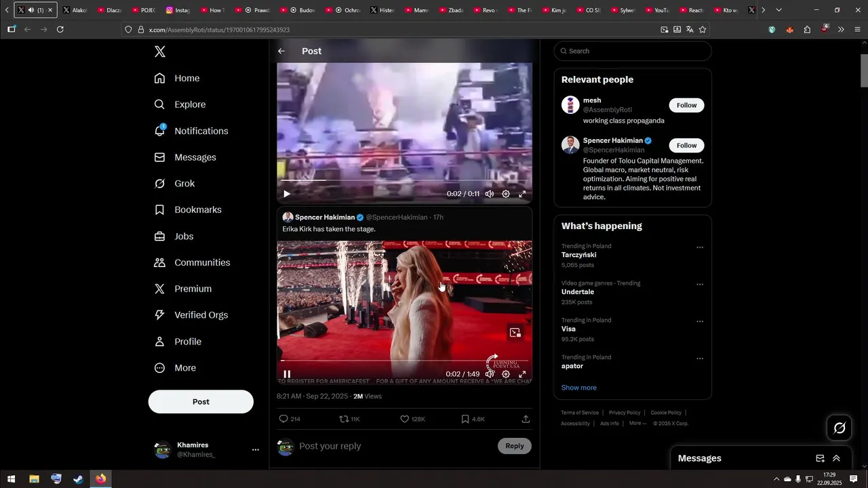This screenshot has width=868, height=488.
Task: Go to the Jobs section
Action: [174, 237]
